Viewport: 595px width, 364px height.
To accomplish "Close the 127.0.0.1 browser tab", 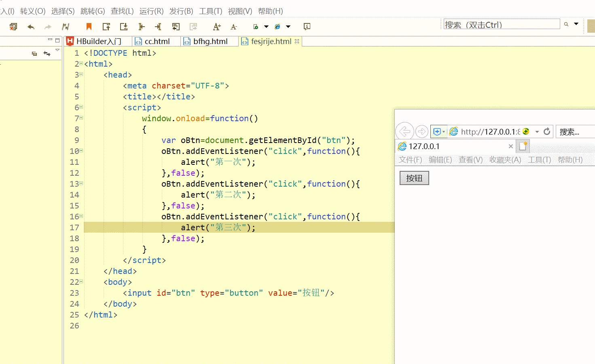I will [x=511, y=146].
